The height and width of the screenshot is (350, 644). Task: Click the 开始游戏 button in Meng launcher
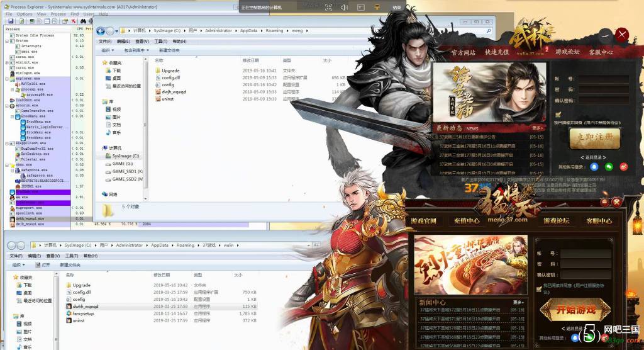coord(575,309)
